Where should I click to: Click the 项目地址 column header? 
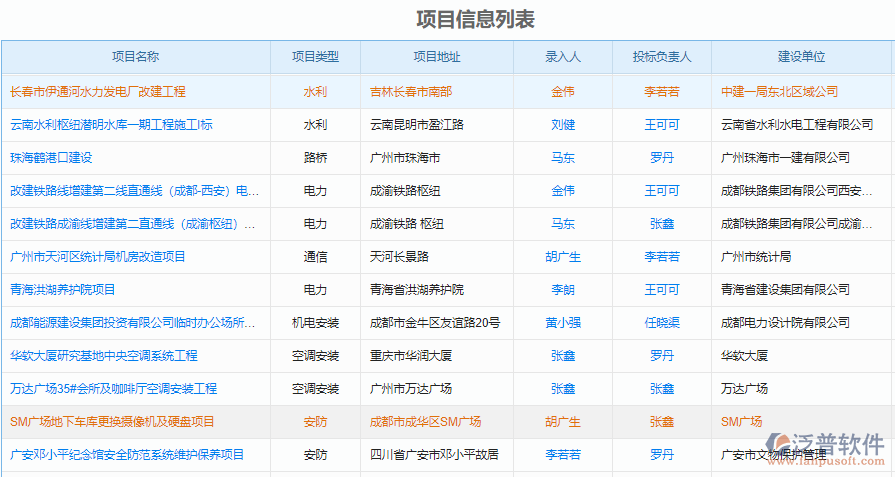coord(437,57)
